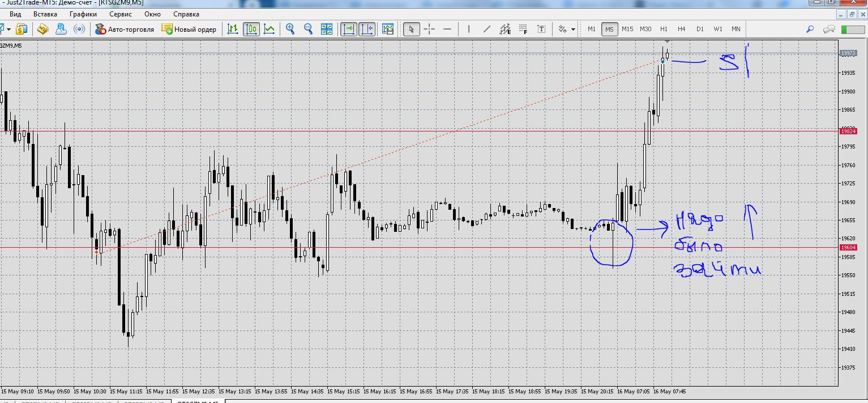Switch timeframe to M5
The image size is (868, 403).
tap(609, 29)
